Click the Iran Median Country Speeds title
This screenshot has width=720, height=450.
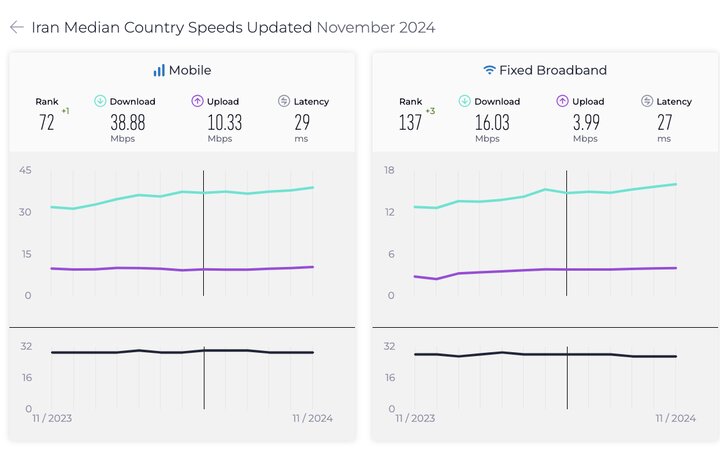[172, 27]
